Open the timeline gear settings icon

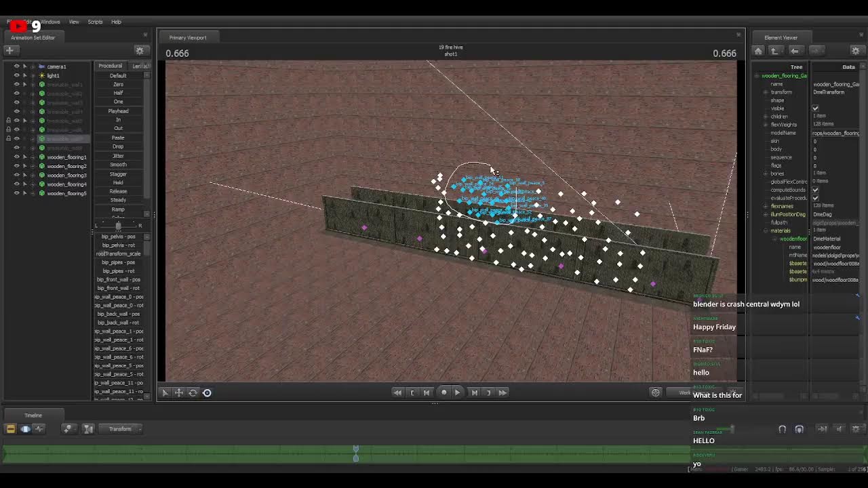(x=856, y=429)
